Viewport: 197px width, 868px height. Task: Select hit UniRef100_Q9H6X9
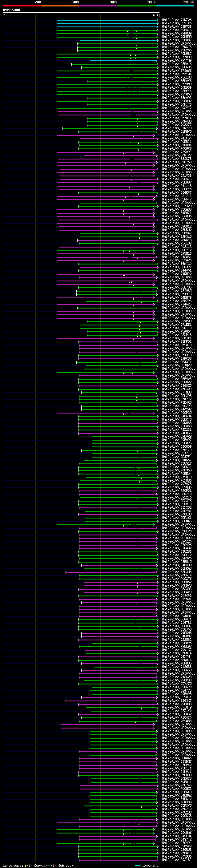tap(176, 792)
